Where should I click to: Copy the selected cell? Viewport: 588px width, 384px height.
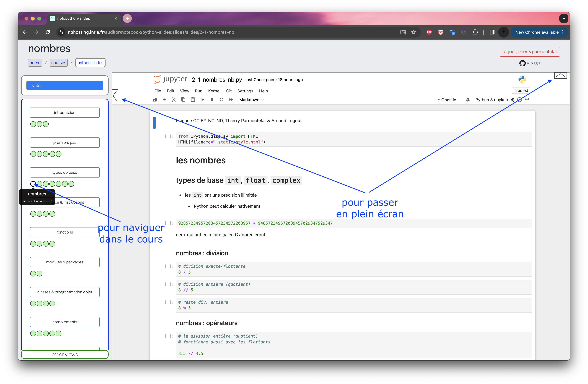(x=183, y=100)
